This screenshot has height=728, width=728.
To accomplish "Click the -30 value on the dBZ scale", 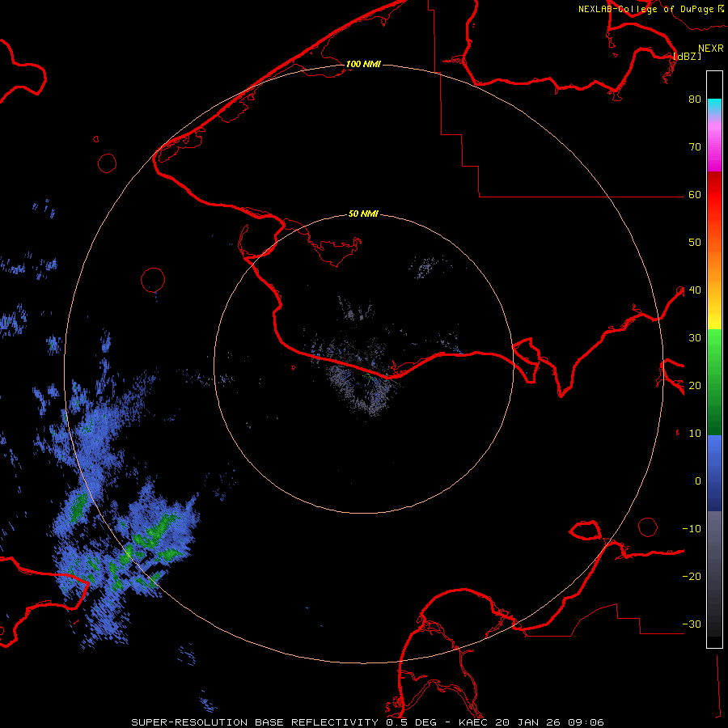I will click(x=692, y=624).
